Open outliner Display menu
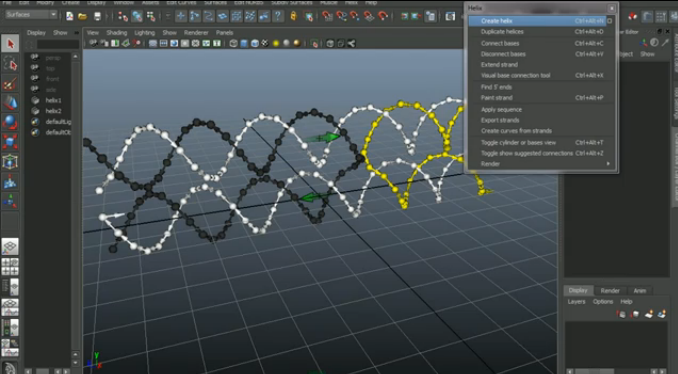This screenshot has width=678, height=374. 36,33
